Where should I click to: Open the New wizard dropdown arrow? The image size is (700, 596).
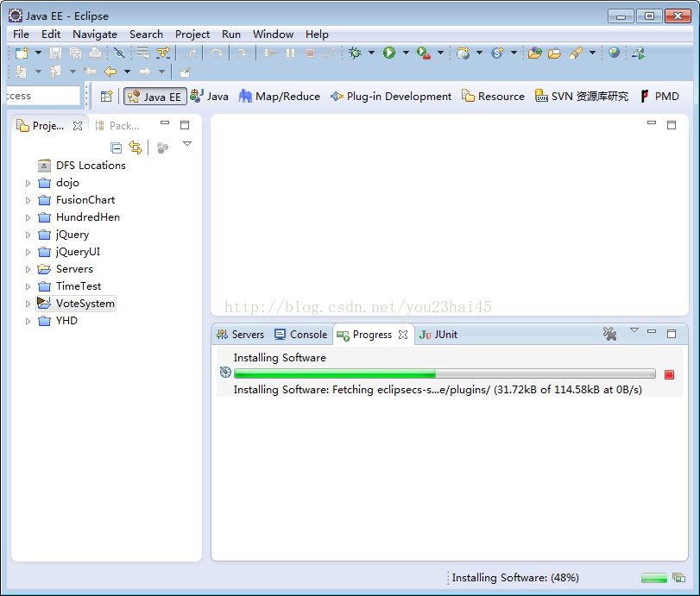click(38, 53)
